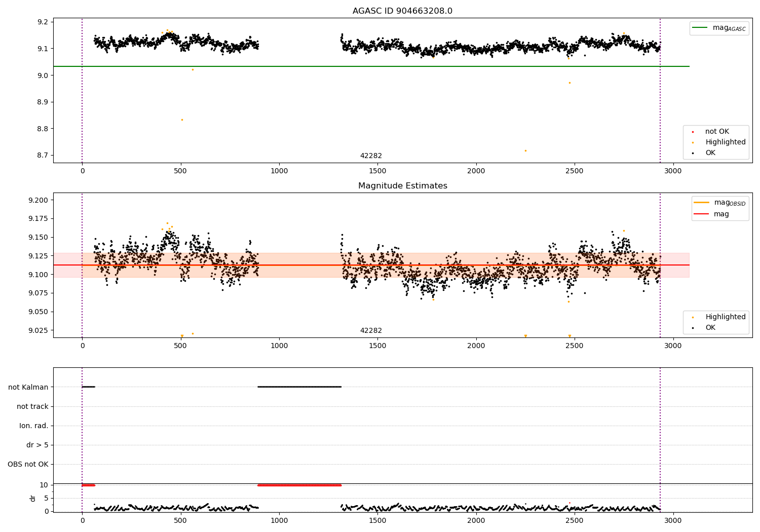Viewport: 760px width, 532px height.
Task: Click the red line sample beside "mag" legend entry
Action: (702, 214)
